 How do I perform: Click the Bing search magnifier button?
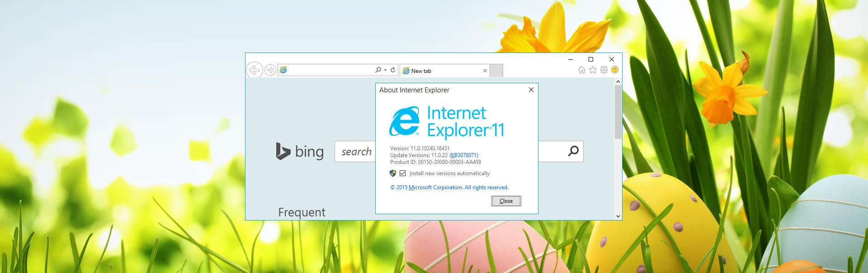click(x=573, y=151)
